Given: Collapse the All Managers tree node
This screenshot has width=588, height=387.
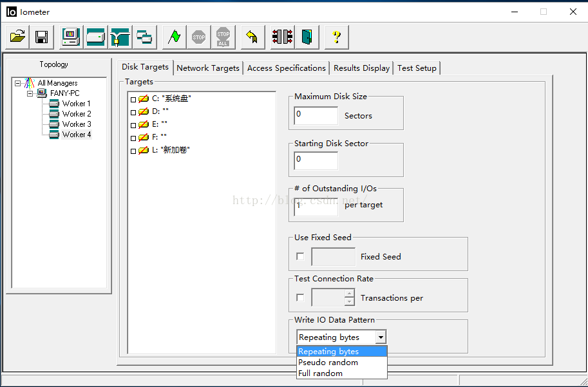Looking at the screenshot, I should (17, 83).
